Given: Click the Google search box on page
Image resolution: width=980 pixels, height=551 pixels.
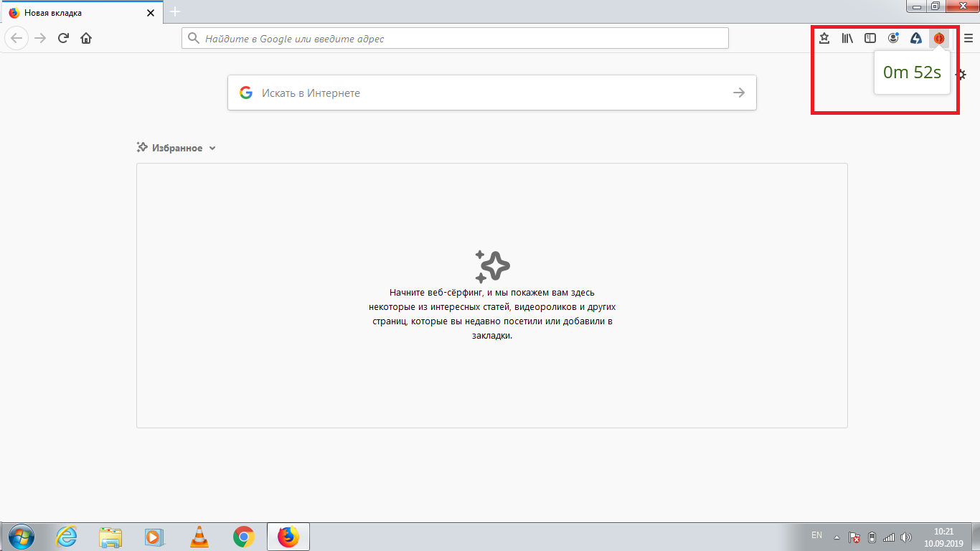Looking at the screenshot, I should tap(492, 93).
